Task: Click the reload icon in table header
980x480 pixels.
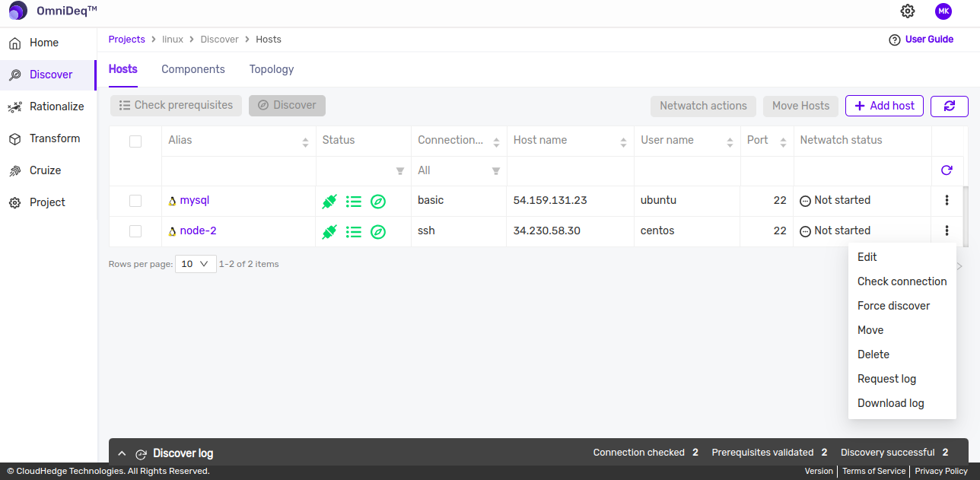Action: pyautogui.click(x=947, y=170)
